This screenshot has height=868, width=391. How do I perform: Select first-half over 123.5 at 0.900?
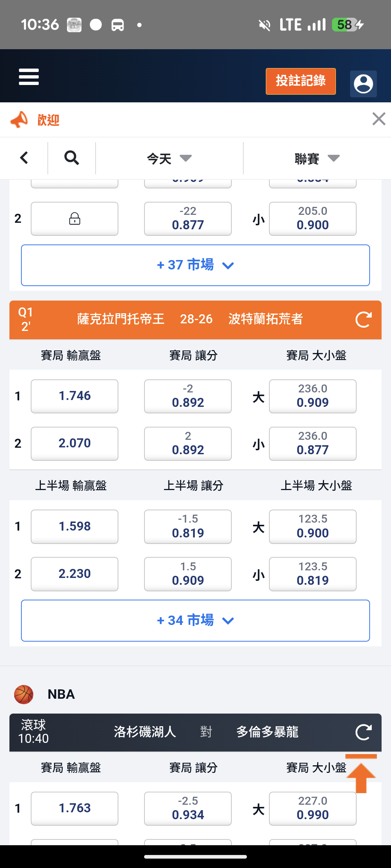[x=312, y=527]
